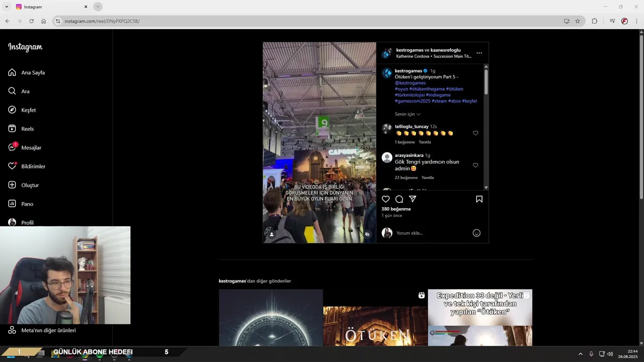
Task: Open the Pano dashboard icon
Action: 12,204
